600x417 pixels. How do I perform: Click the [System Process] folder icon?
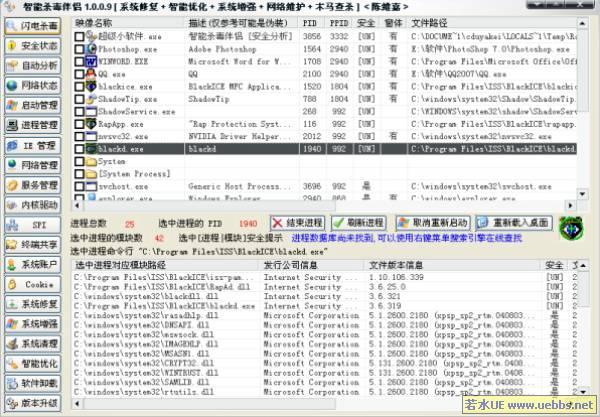(91, 174)
